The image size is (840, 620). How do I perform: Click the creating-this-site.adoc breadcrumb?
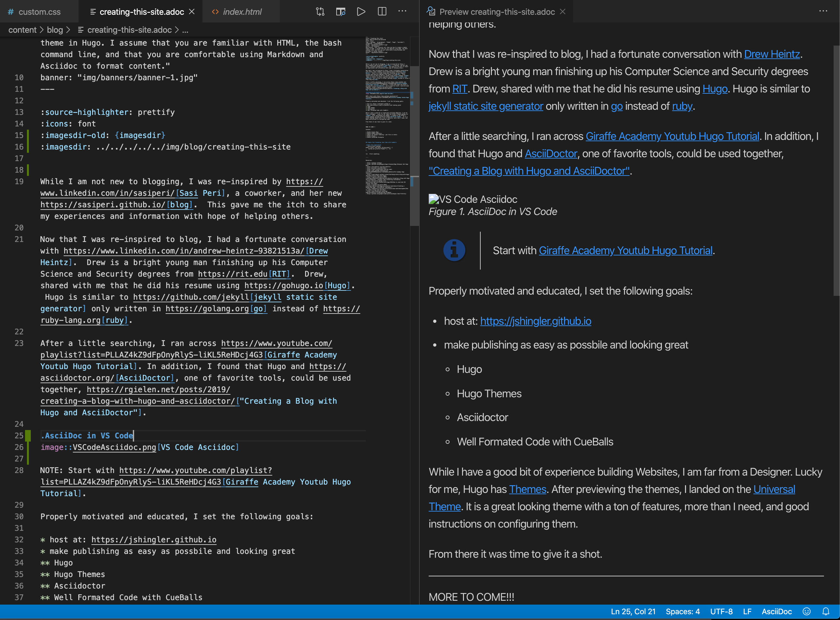pos(129,30)
